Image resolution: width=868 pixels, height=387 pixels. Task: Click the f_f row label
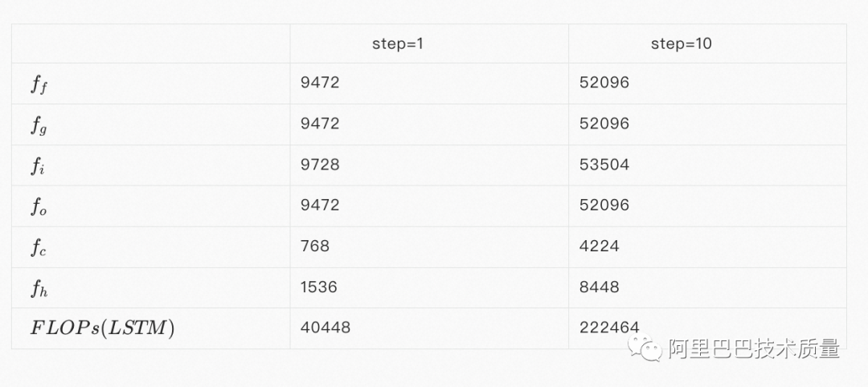click(39, 84)
